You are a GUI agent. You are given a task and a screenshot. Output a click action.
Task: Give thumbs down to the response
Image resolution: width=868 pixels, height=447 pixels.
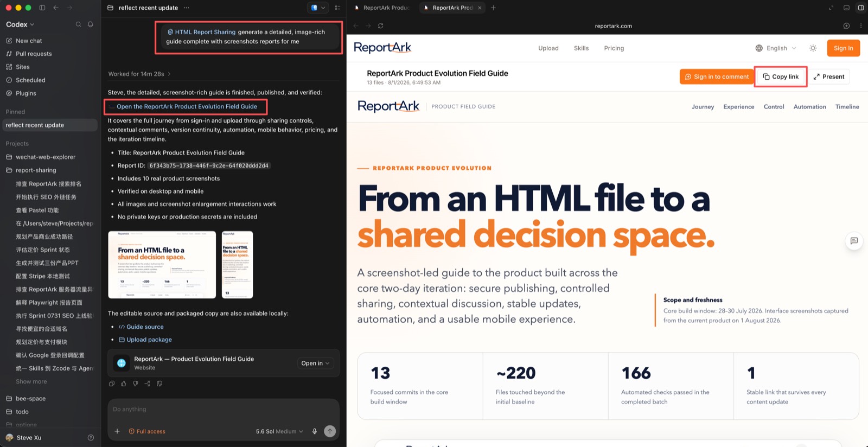click(136, 384)
